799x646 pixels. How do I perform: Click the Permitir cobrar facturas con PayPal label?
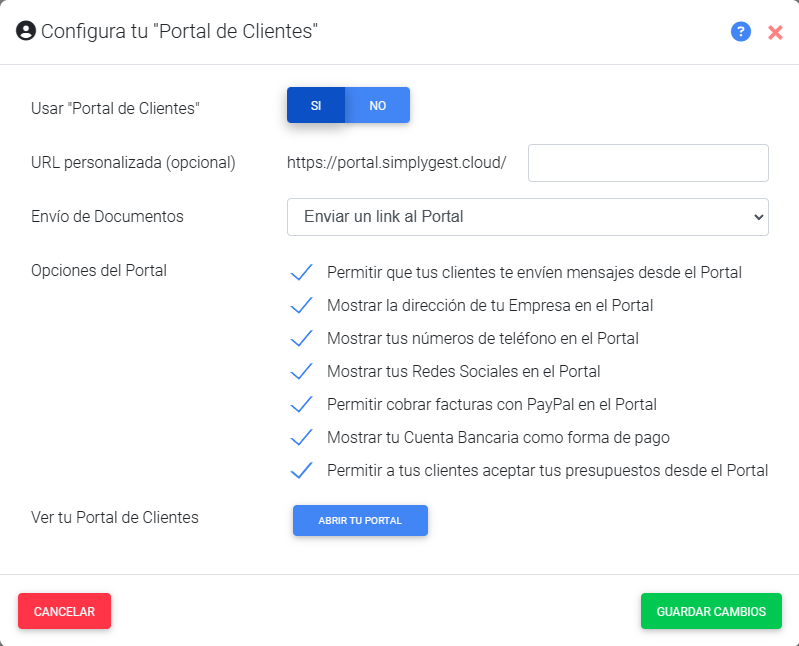(491, 405)
